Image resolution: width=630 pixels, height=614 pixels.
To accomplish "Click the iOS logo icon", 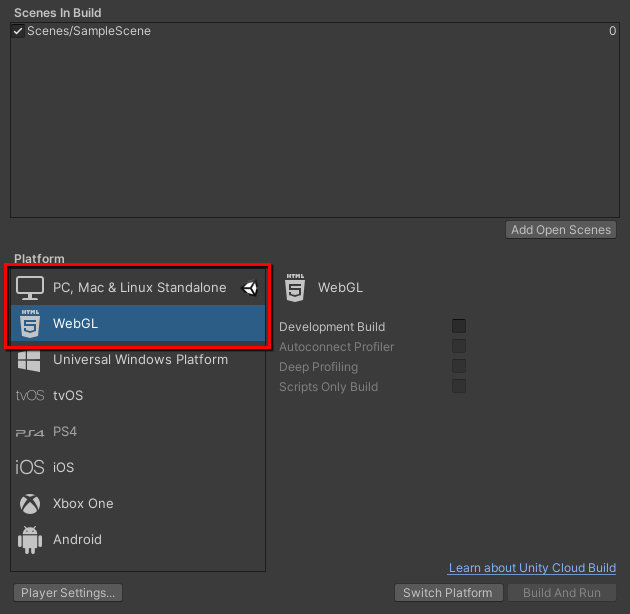I will pos(30,467).
